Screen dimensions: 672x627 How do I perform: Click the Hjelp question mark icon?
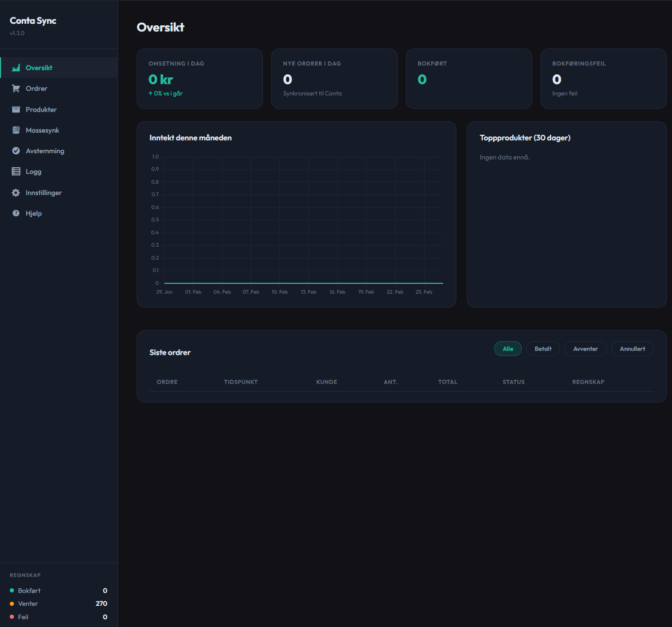(x=16, y=214)
